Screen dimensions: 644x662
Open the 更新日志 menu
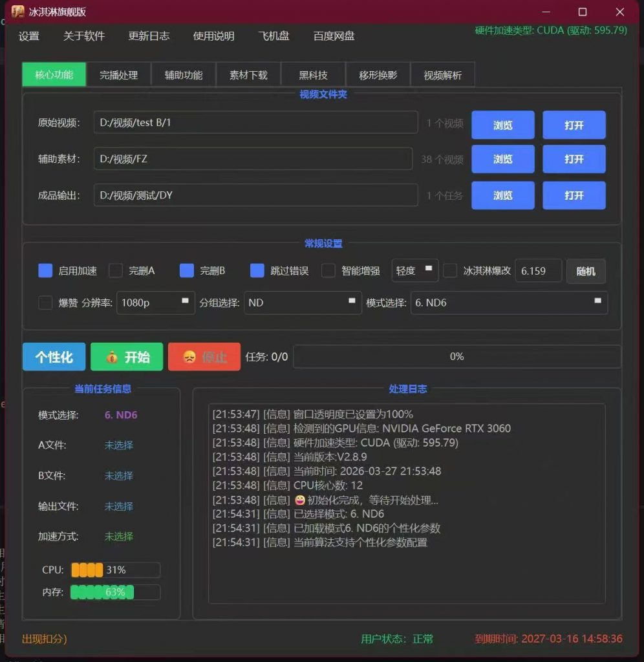tap(149, 36)
